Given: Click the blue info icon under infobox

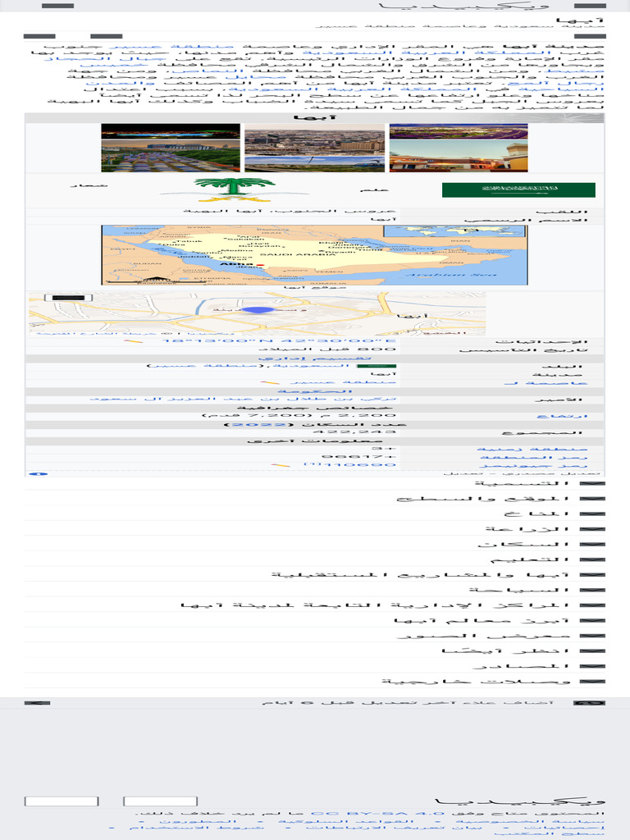Looking at the screenshot, I should click(38, 474).
